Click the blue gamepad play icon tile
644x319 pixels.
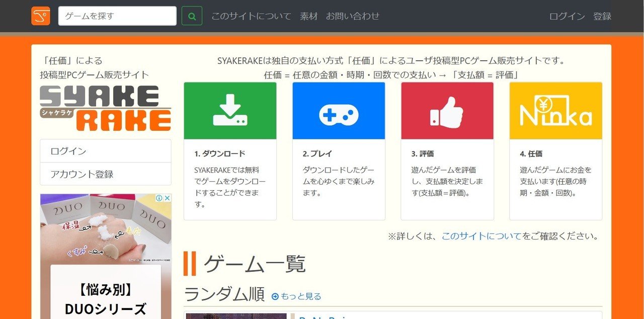[339, 111]
